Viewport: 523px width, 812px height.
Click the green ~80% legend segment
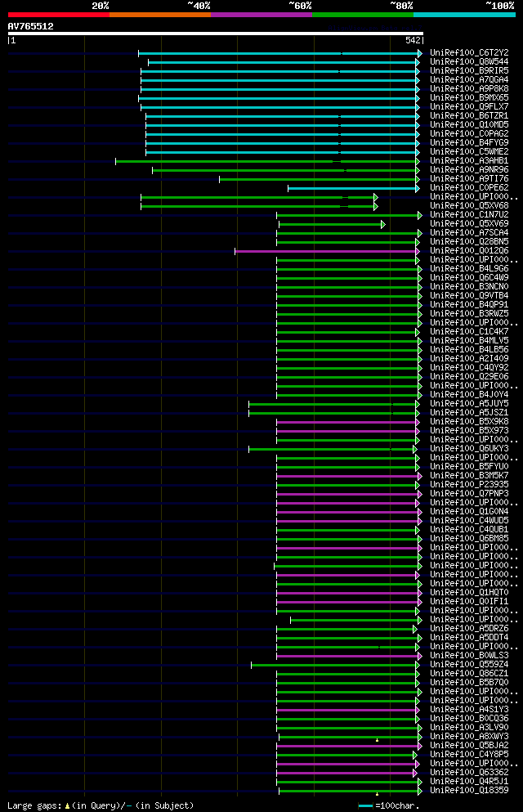[x=363, y=15]
